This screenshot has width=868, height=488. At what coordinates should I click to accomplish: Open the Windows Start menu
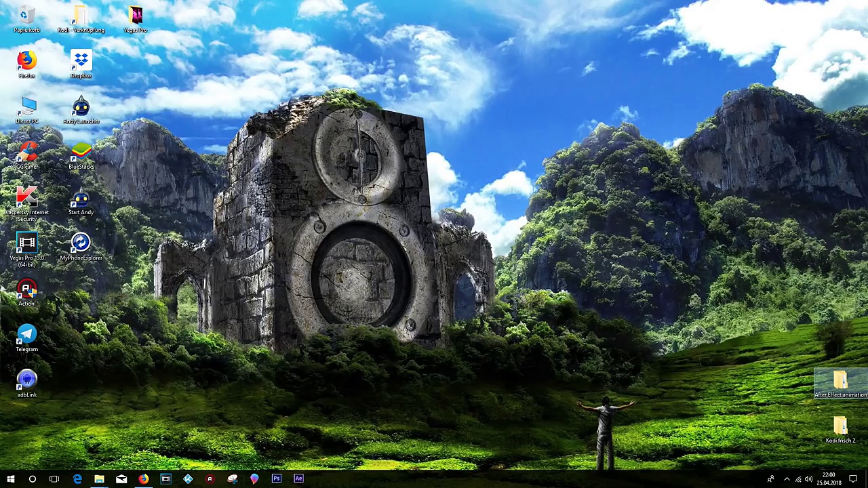11,479
